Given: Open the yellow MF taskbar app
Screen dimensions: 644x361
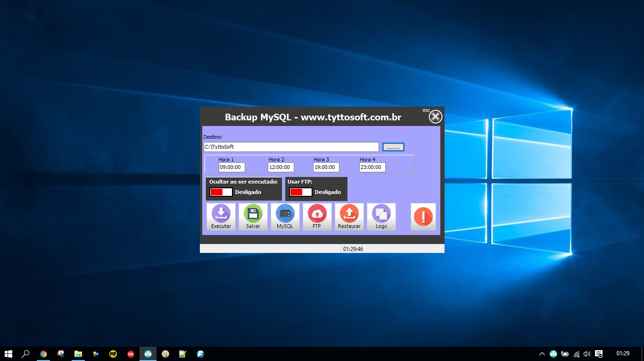Looking at the screenshot, I should 113,353.
